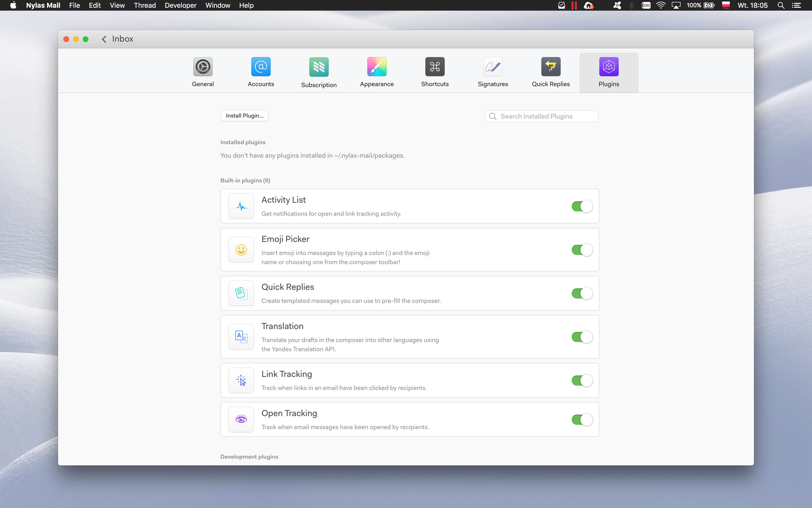Turn off the Emoji Picker toggle

(582, 250)
